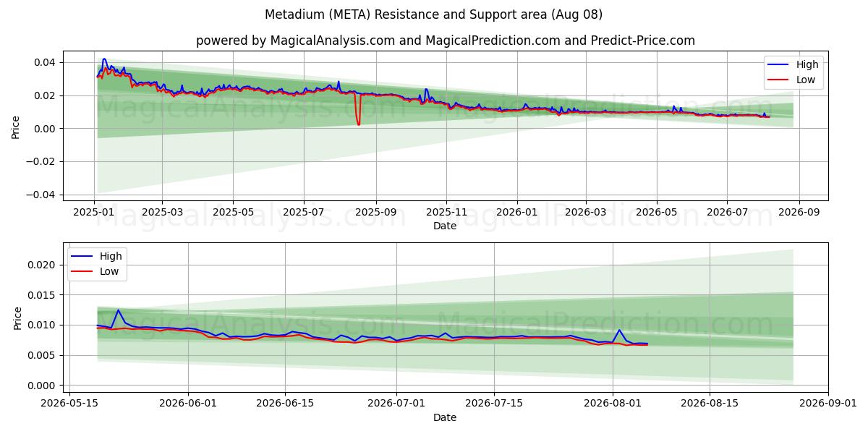The height and width of the screenshot is (434, 868).
Task: Click the '2025-09' x-axis label
Action: click(375, 213)
